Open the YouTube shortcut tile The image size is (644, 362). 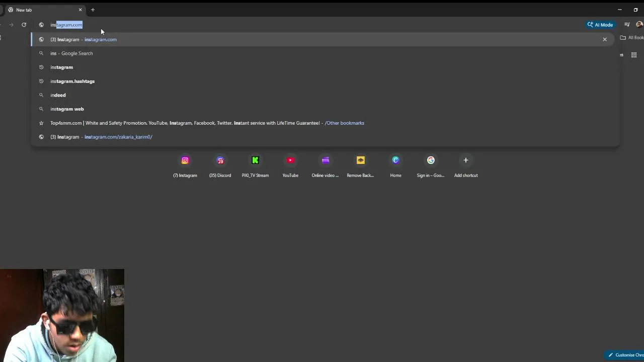click(290, 166)
